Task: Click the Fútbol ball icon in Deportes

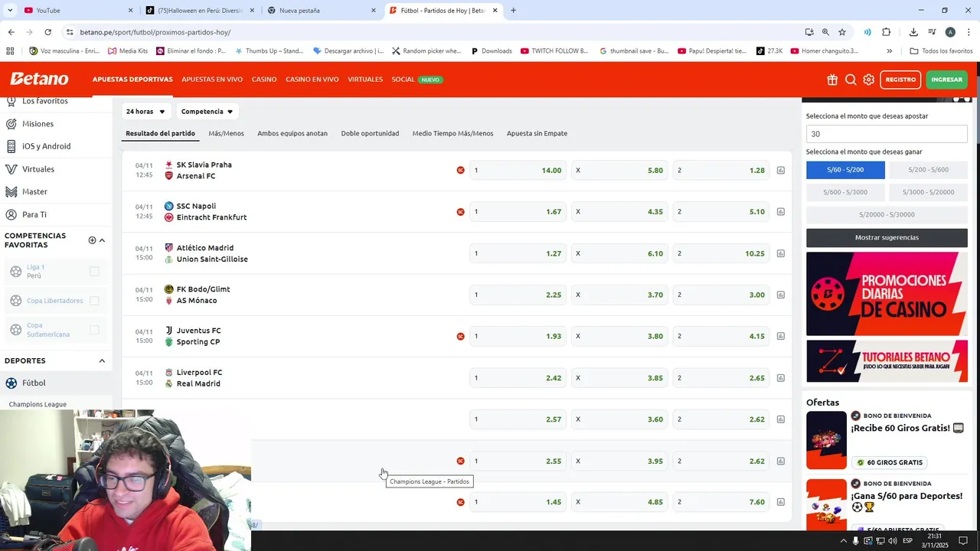Action: pos(11,383)
